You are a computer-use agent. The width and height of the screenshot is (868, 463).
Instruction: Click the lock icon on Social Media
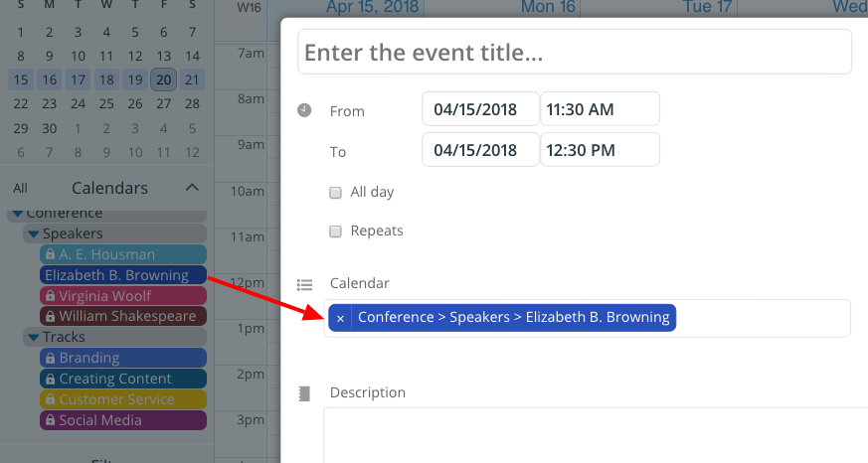point(51,420)
